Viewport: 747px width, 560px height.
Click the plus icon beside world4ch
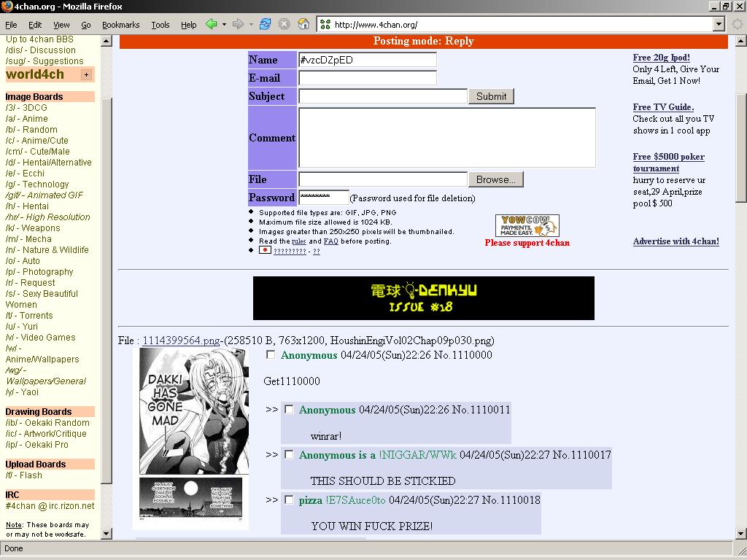tap(86, 74)
